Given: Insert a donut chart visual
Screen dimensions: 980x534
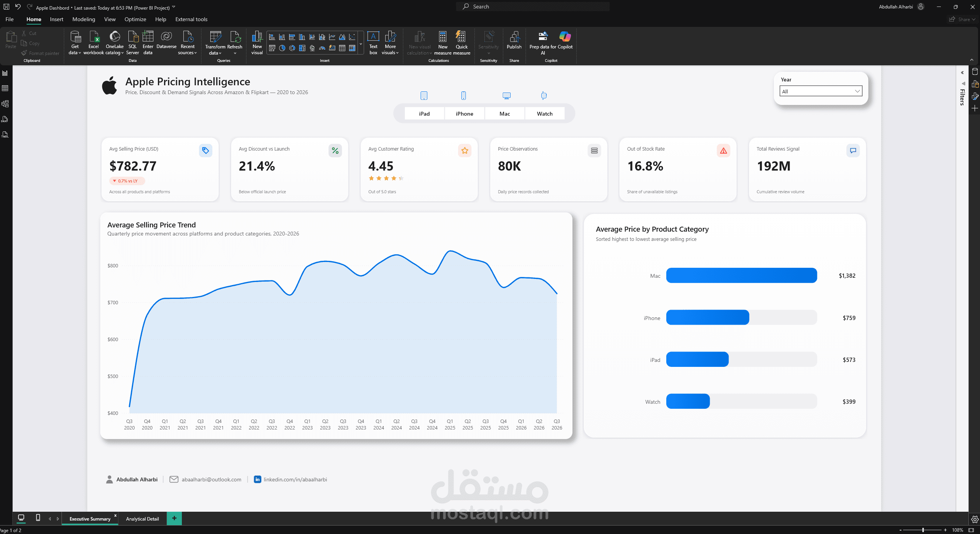Looking at the screenshot, I should (x=292, y=48).
